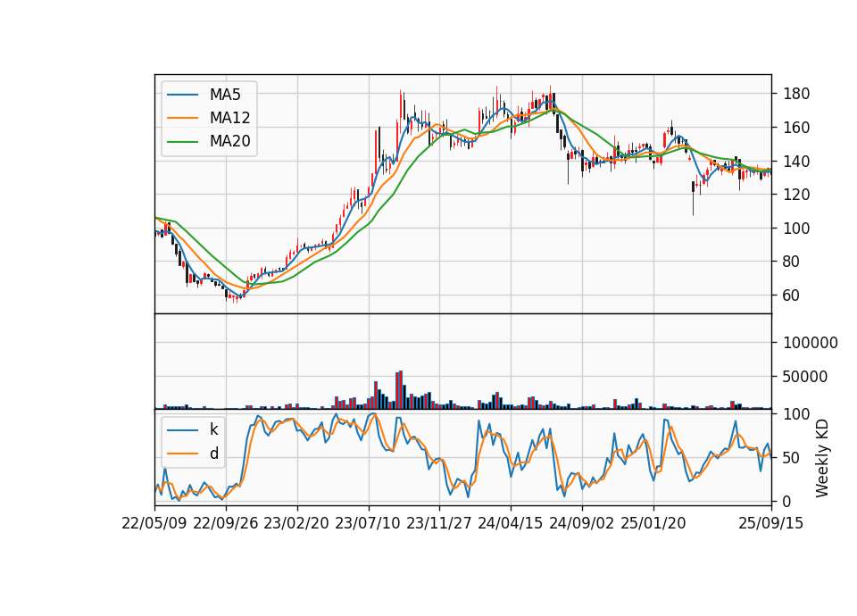Click the green MA20 legend line sample
Screen dimensions: 857x616
pyautogui.click(x=182, y=141)
